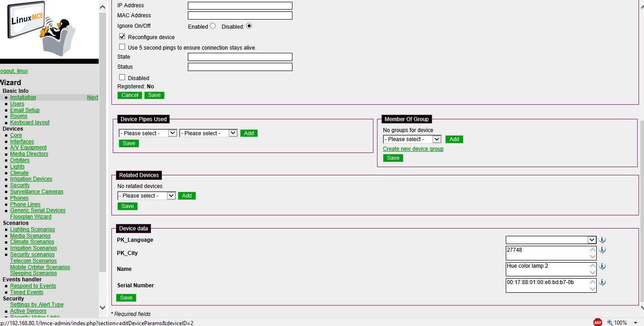Click into the MAC Address field
This screenshot has height=326, width=644.
click(240, 15)
